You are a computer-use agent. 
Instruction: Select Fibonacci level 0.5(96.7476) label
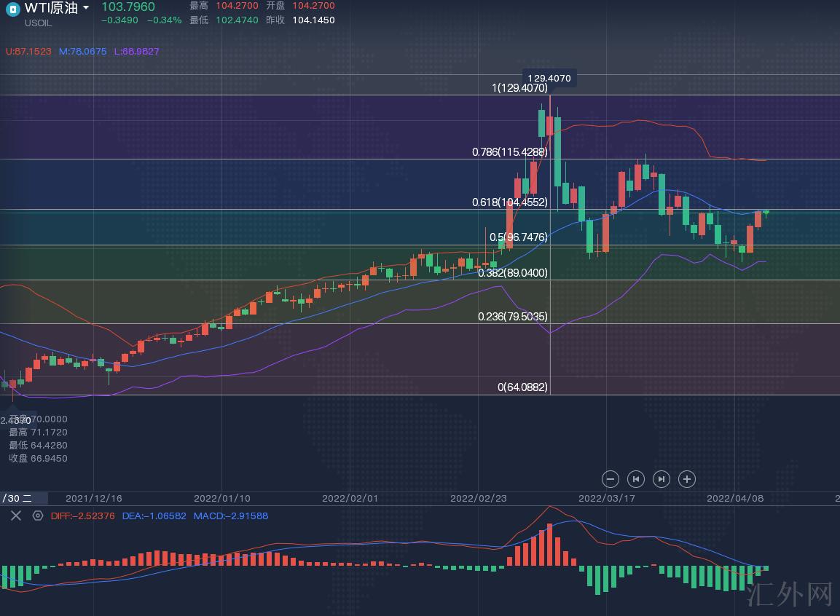(519, 237)
